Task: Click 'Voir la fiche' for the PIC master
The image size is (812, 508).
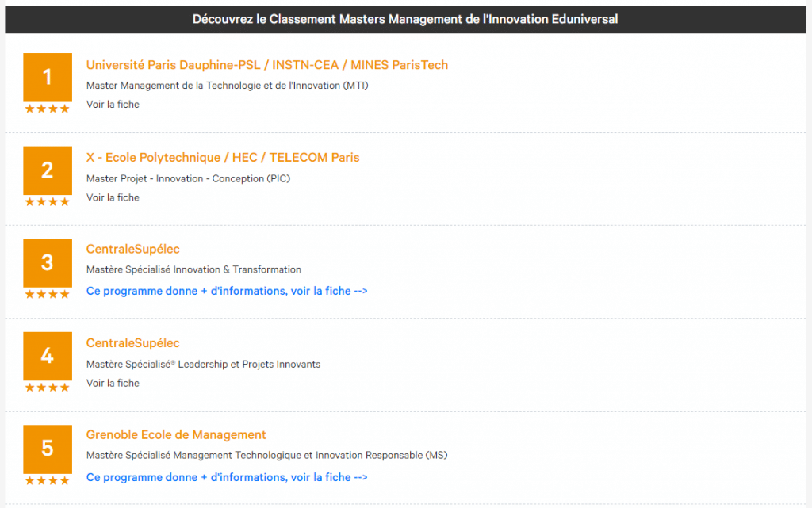Action: click(x=113, y=197)
